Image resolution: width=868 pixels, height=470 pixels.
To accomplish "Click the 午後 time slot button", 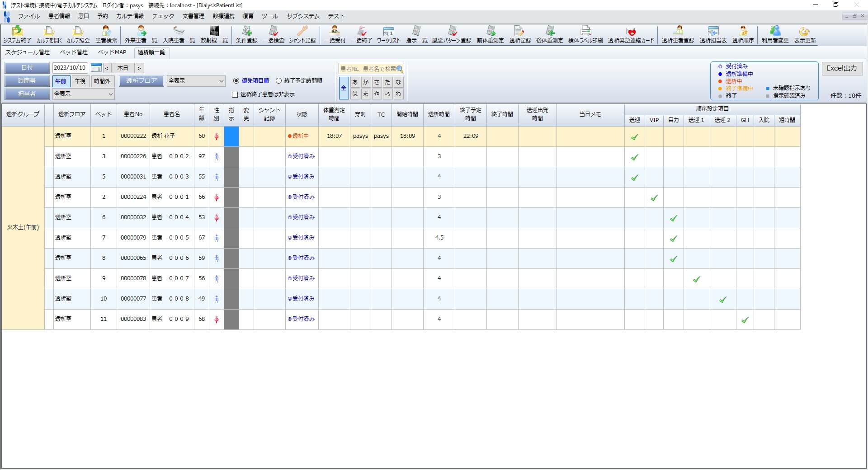I will 80,81.
